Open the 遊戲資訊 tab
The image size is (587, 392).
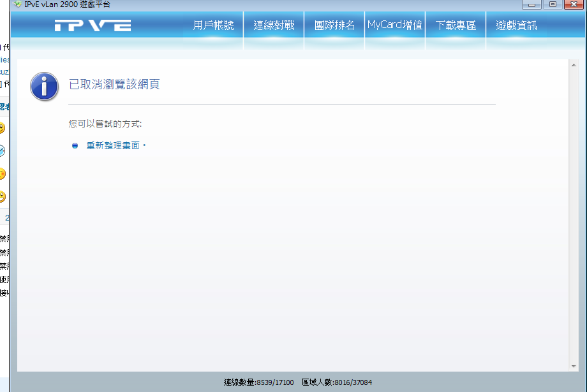(x=516, y=25)
